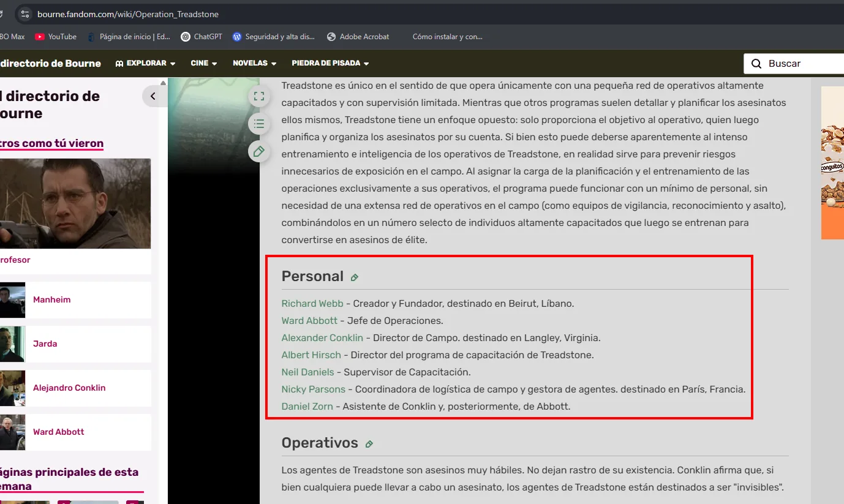The image size is (844, 504).
Task: Open the Neil Daniels link
Action: click(308, 372)
